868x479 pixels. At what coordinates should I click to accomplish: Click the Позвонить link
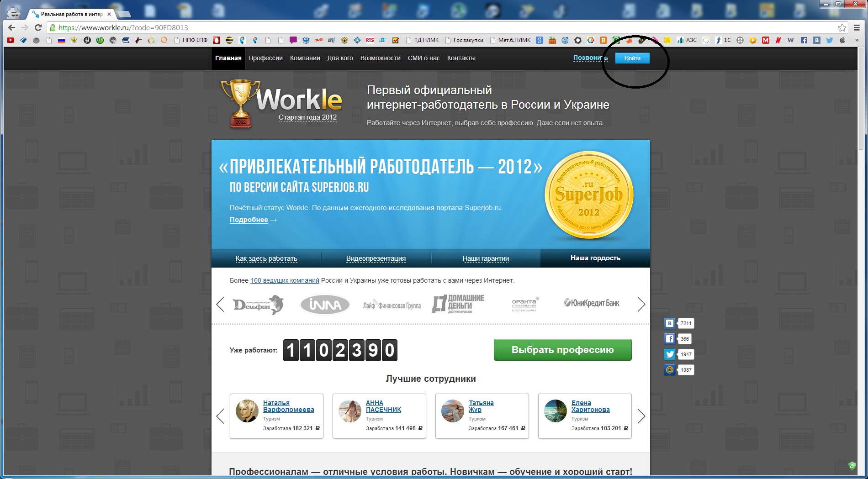coord(590,58)
